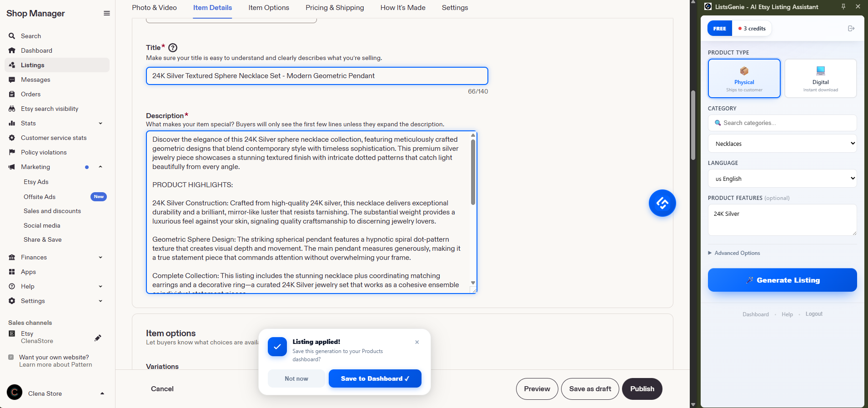The height and width of the screenshot is (408, 868).
Task: Click Cancel at bottom bar
Action: click(162, 389)
